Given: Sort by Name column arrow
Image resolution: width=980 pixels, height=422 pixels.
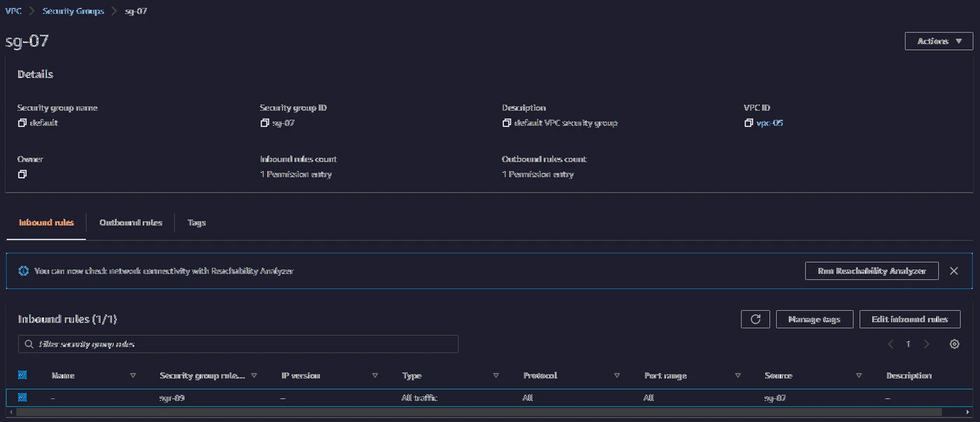Looking at the screenshot, I should click(133, 376).
